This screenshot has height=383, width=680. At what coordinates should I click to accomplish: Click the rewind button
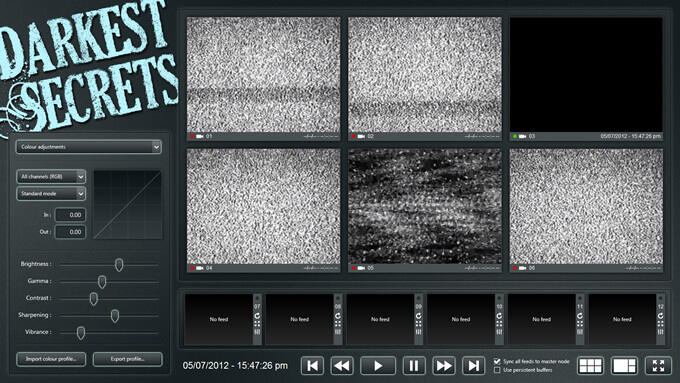(342, 366)
